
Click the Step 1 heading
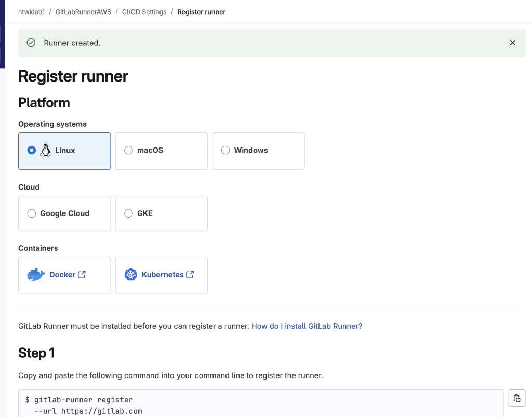36,353
